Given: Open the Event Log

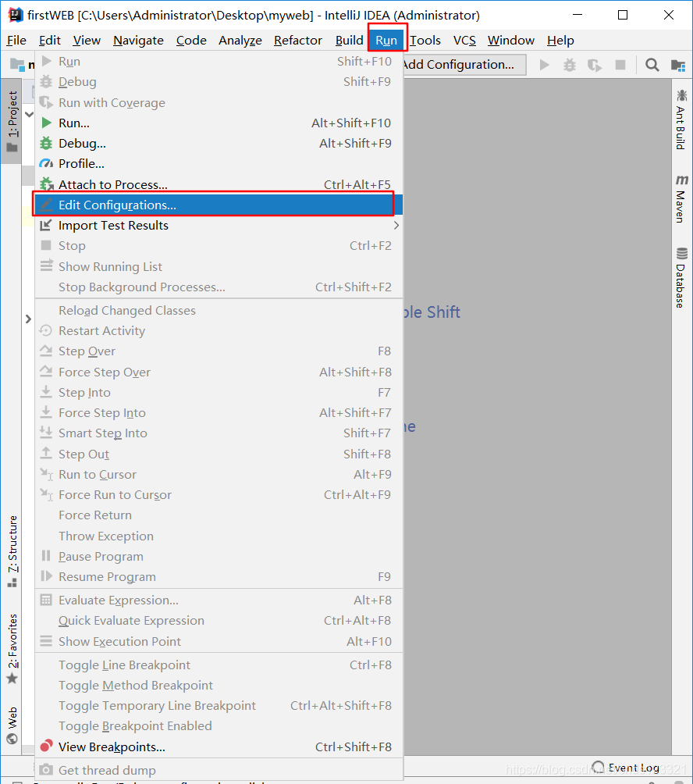Looking at the screenshot, I should [626, 768].
